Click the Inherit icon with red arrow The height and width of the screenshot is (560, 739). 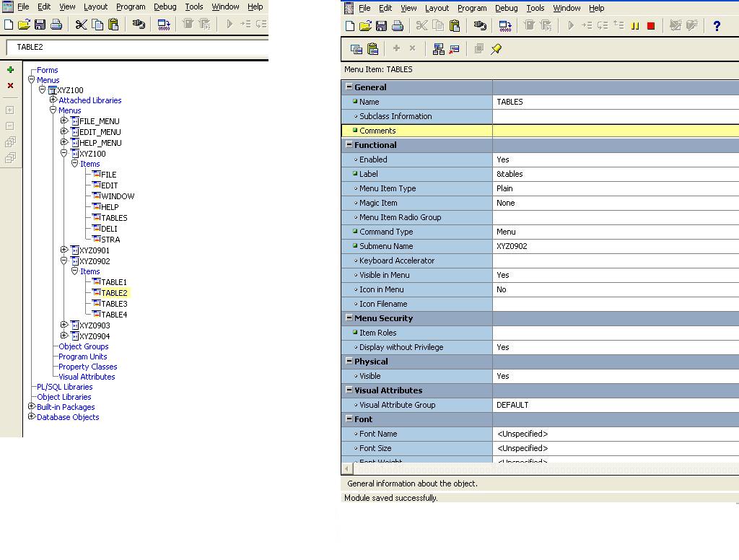pos(455,48)
